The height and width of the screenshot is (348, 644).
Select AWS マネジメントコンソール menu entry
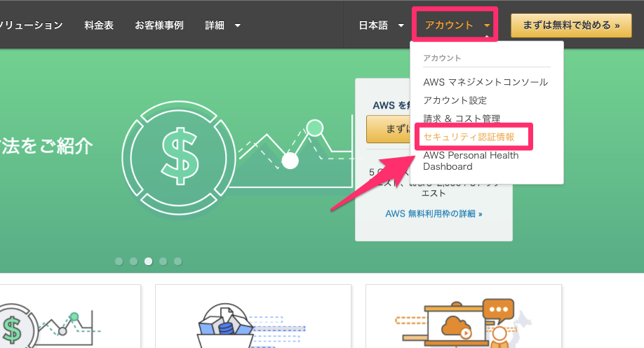pos(485,82)
